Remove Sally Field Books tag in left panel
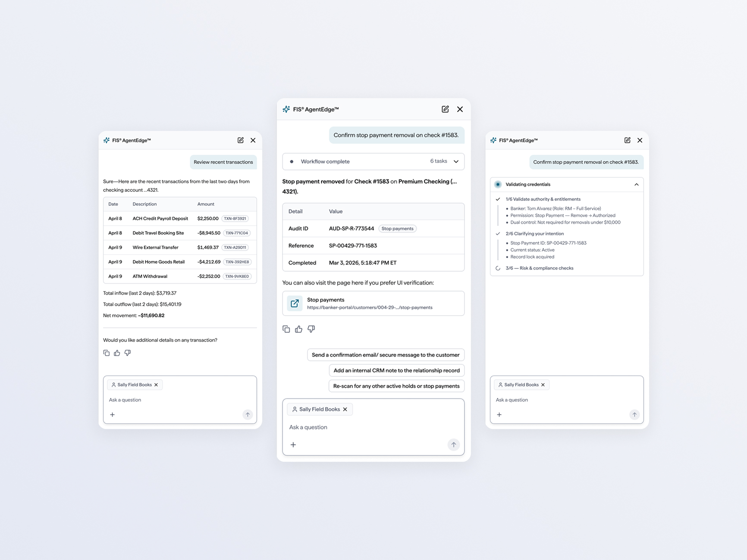Viewport: 747px width, 560px height. [x=156, y=385]
